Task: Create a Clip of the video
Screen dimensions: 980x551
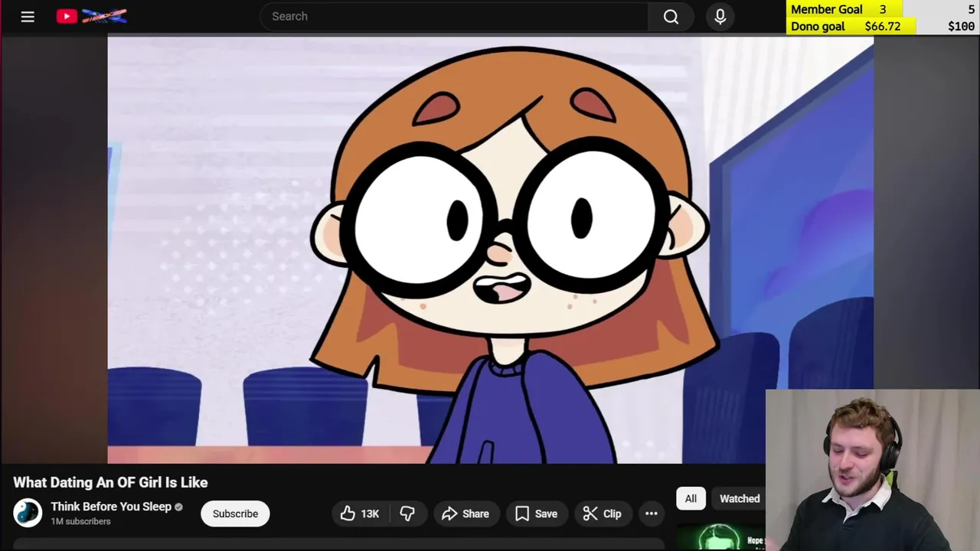Action: tap(602, 514)
